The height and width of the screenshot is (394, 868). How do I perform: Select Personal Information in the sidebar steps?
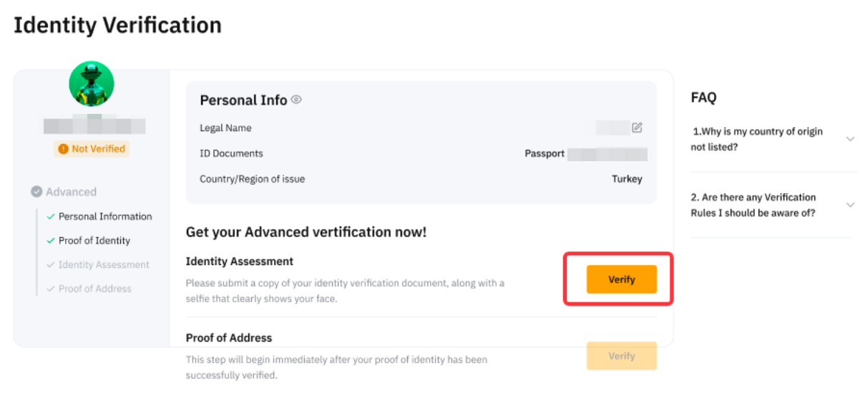coord(105,216)
